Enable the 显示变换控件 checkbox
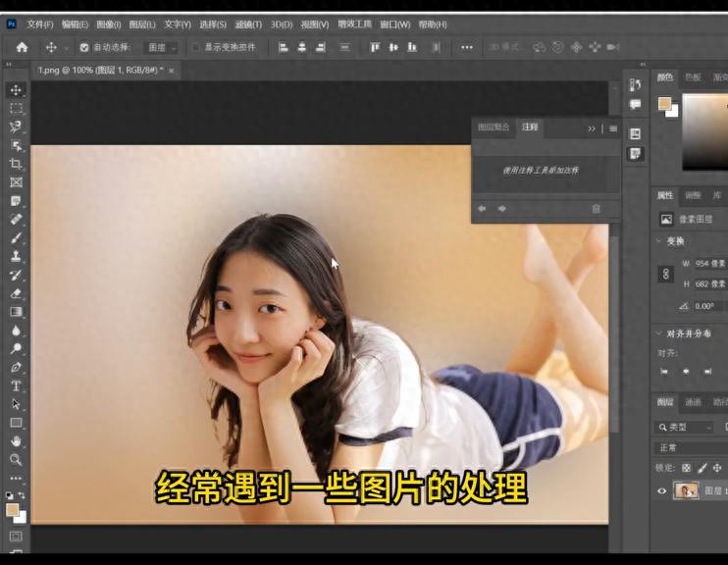 (x=195, y=47)
